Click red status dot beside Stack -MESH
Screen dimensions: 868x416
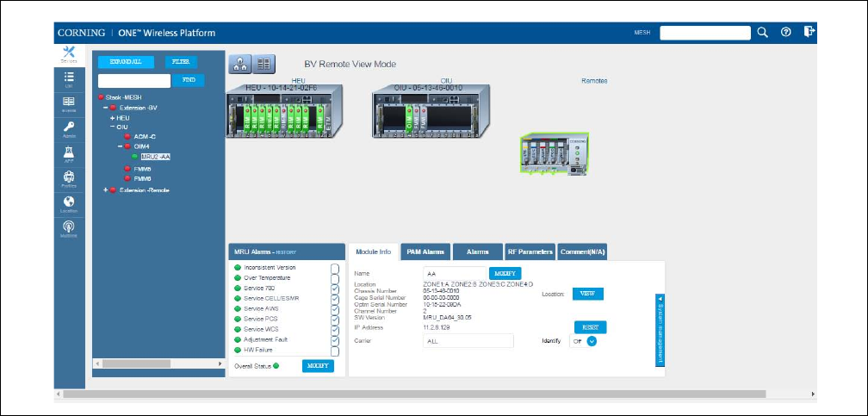101,97
